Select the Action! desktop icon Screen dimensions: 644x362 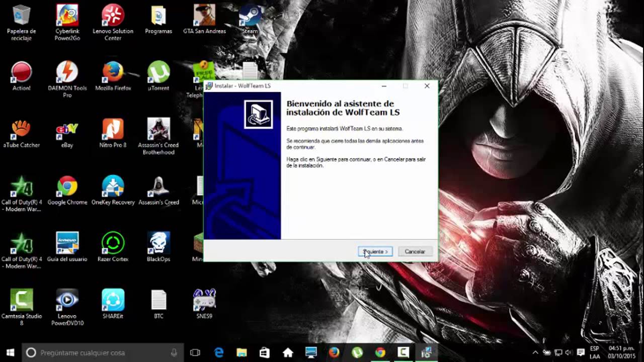click(x=21, y=76)
